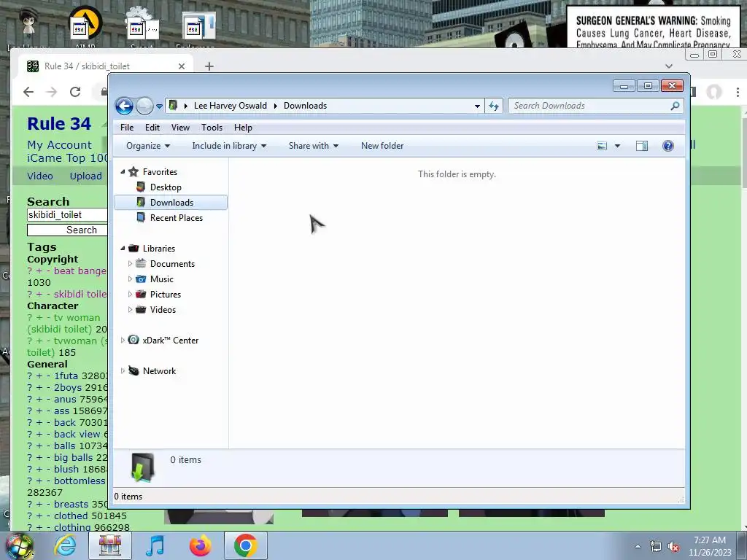The height and width of the screenshot is (560, 747).
Task: Click the Rule 34 site title
Action: (x=59, y=124)
